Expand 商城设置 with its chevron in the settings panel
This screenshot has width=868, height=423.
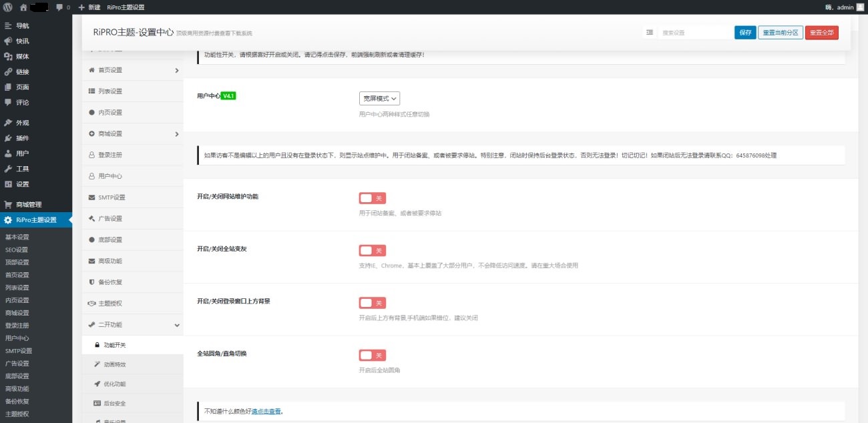pyautogui.click(x=177, y=134)
